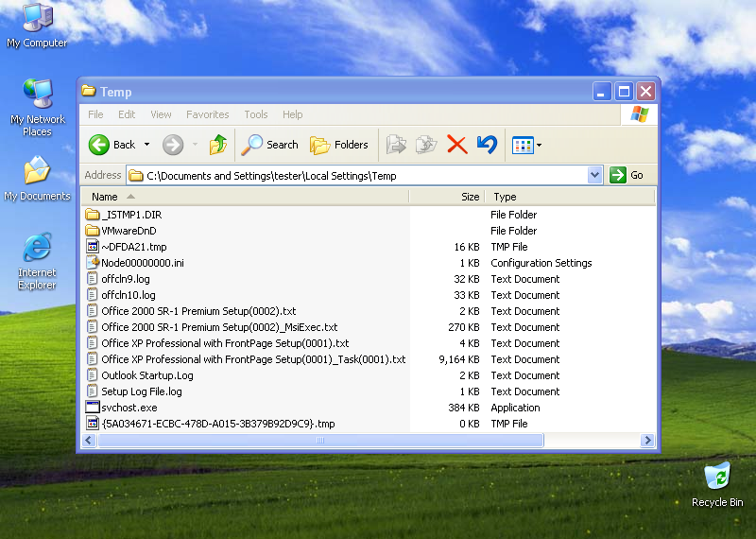Click the Up folder toolbar icon
Viewport: 756px width, 539px height.
pos(218,145)
